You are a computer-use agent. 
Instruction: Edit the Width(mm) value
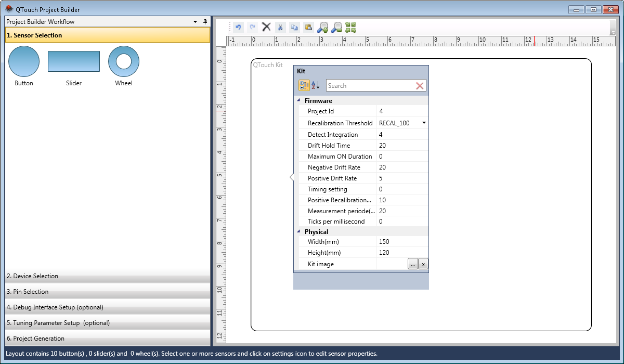pyautogui.click(x=402, y=242)
